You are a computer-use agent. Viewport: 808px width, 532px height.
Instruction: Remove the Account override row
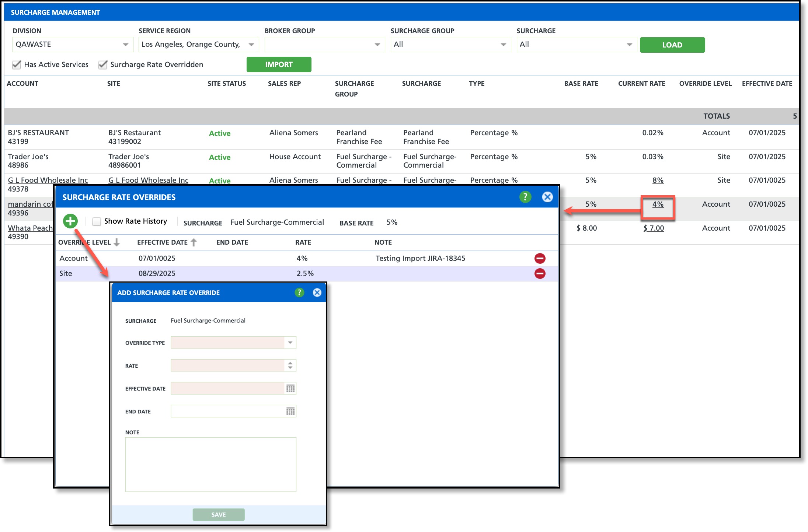(x=540, y=258)
